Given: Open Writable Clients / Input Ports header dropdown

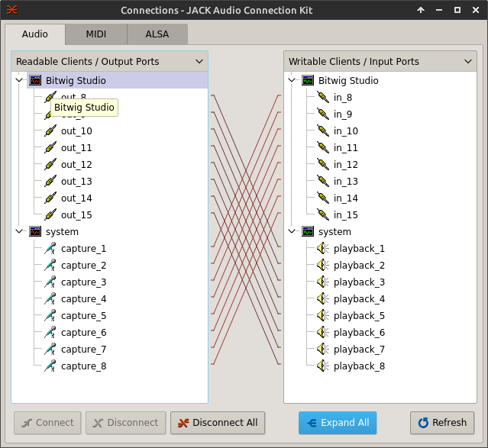Looking at the screenshot, I should [468, 62].
